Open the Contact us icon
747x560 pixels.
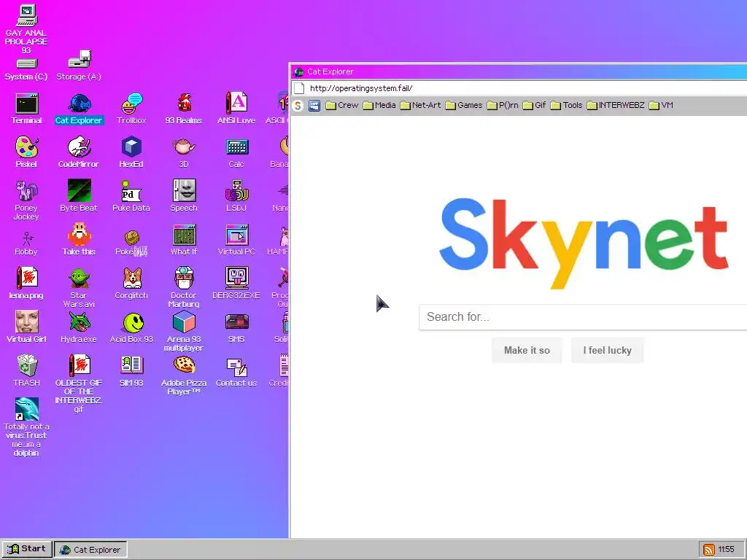pyautogui.click(x=236, y=371)
